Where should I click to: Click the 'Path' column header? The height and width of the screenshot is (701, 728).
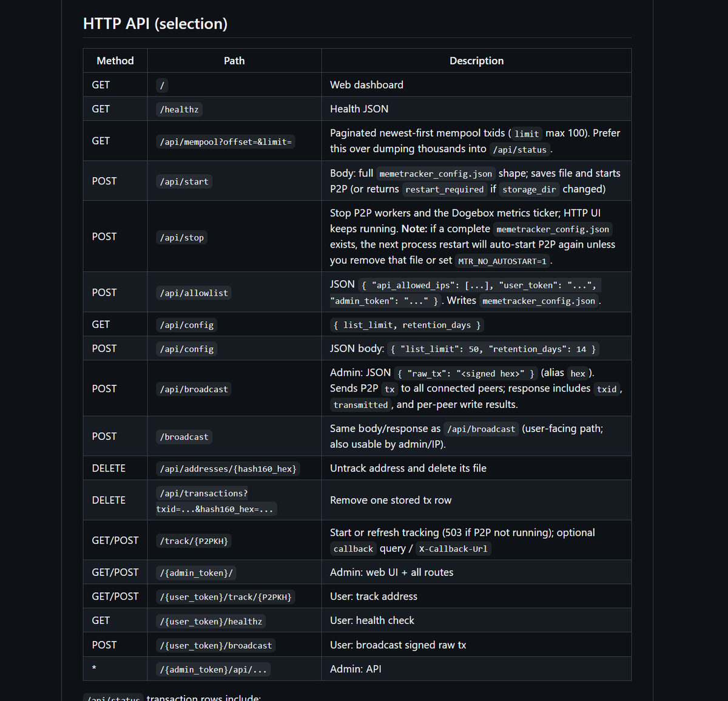234,61
